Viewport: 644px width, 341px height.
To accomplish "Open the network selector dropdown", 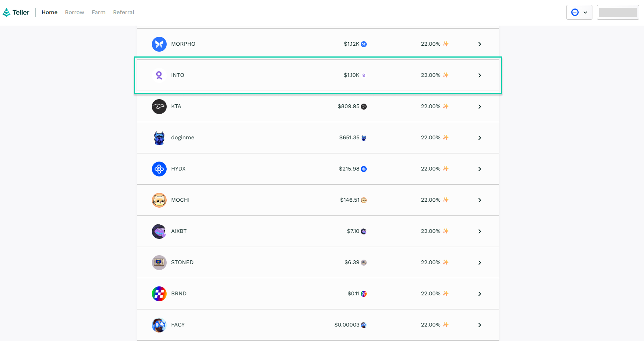I will click(x=579, y=12).
